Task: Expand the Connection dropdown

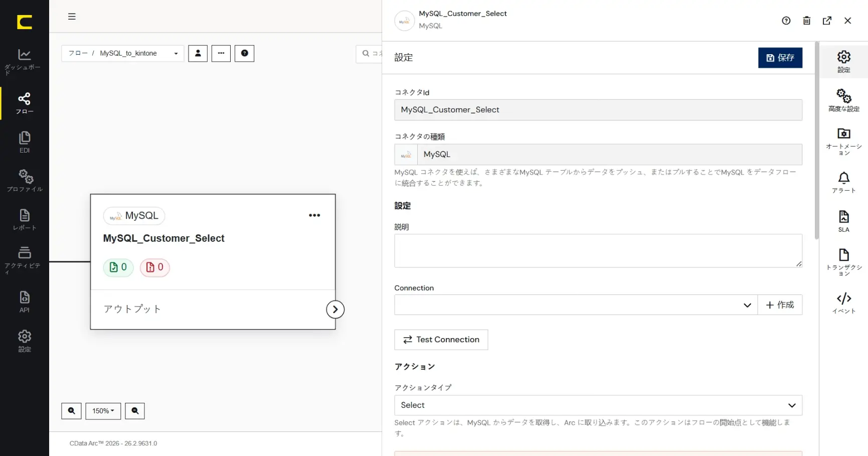Action: coord(576,305)
